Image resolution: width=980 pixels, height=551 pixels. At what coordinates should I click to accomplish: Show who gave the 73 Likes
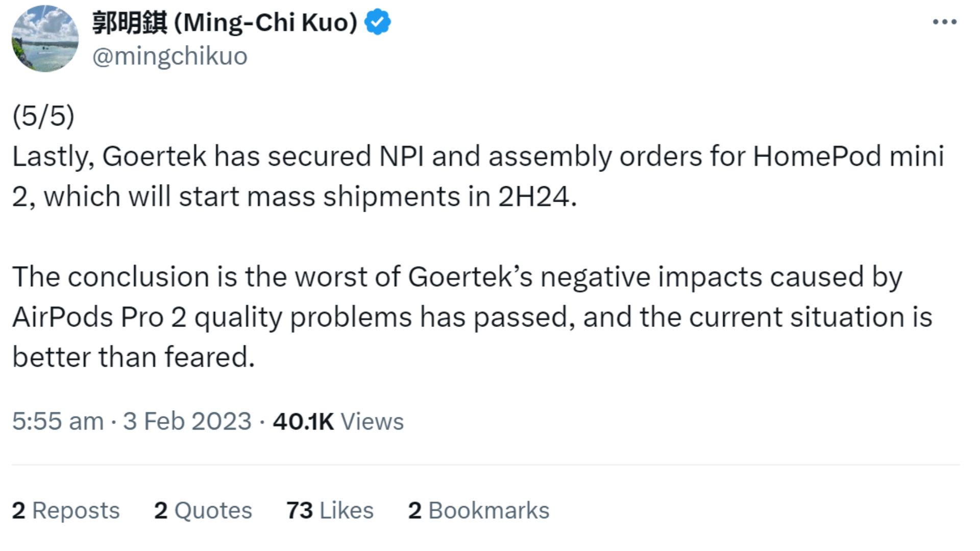[x=330, y=510]
